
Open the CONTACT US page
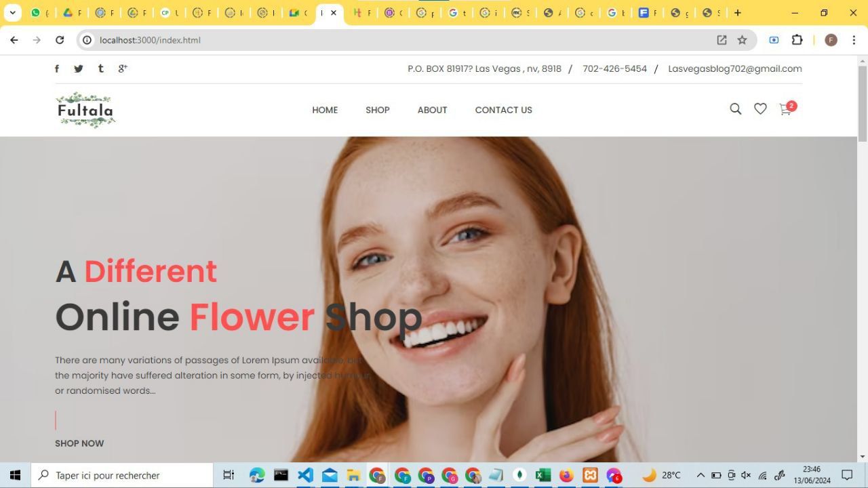pyautogui.click(x=503, y=110)
